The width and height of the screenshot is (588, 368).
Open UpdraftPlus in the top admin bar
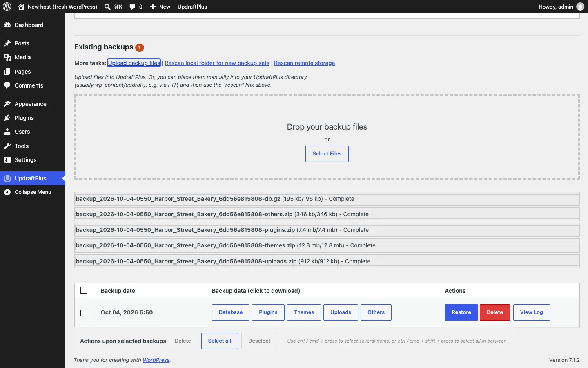pyautogui.click(x=192, y=7)
